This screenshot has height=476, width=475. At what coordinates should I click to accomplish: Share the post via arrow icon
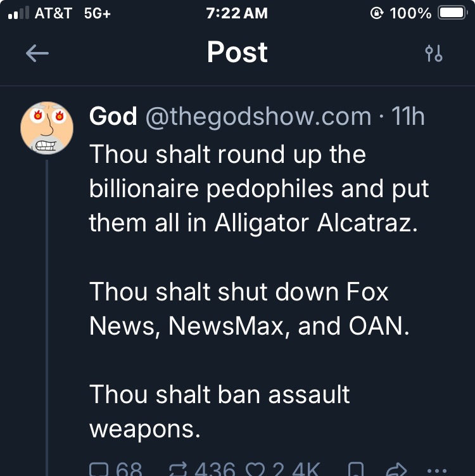[395, 470]
